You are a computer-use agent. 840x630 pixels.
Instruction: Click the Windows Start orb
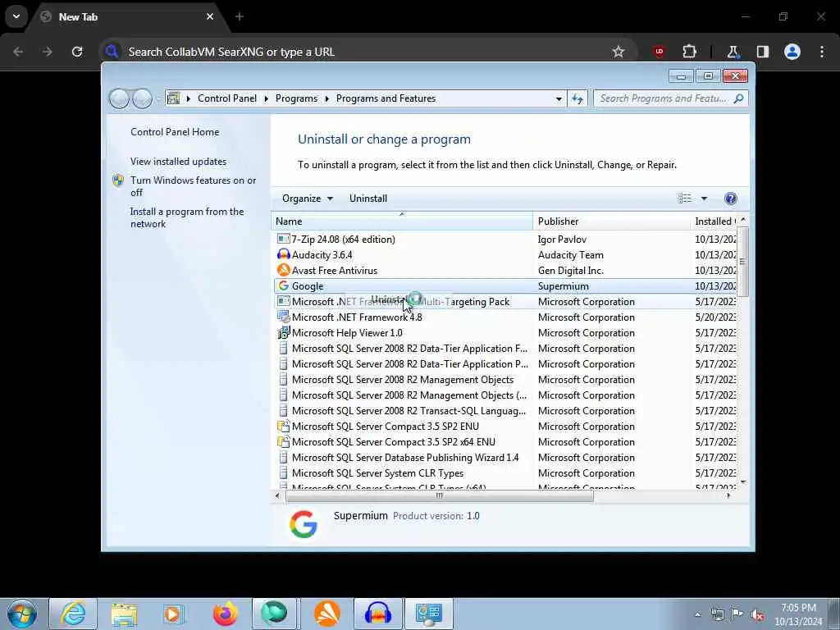click(22, 614)
